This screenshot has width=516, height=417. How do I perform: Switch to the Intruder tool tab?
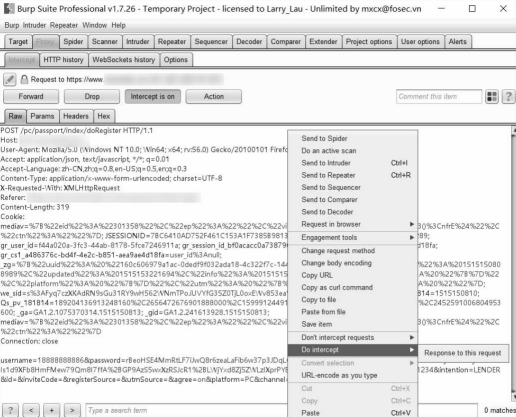click(x=138, y=42)
